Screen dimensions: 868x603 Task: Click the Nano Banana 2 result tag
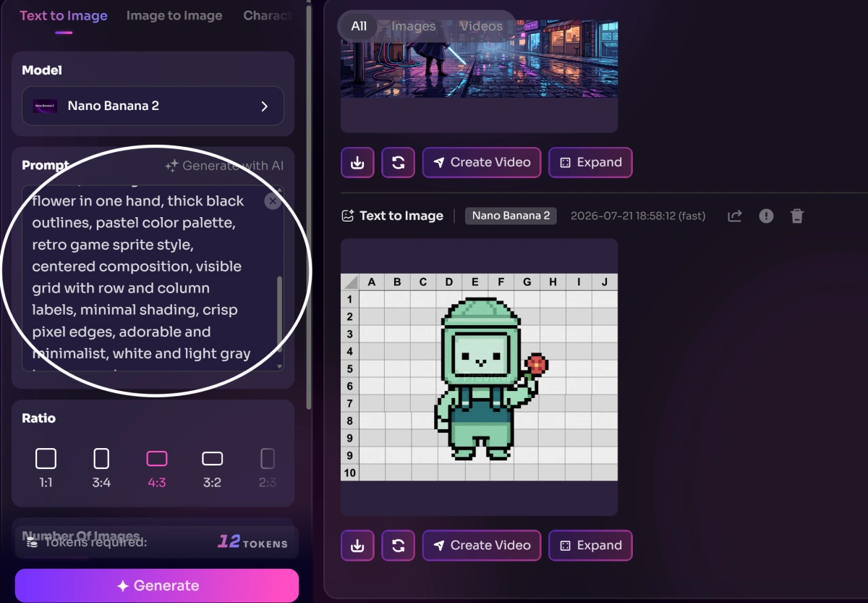point(511,216)
